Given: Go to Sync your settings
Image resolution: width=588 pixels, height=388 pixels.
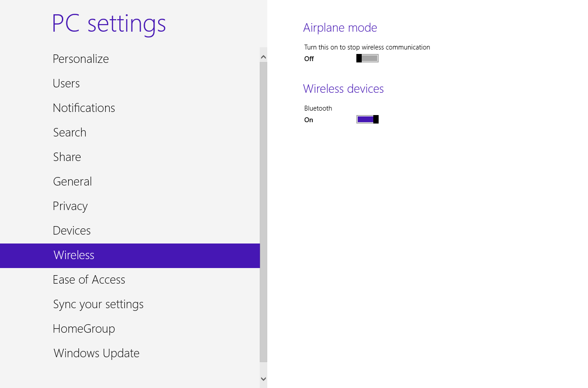Looking at the screenshot, I should click(x=130, y=304).
